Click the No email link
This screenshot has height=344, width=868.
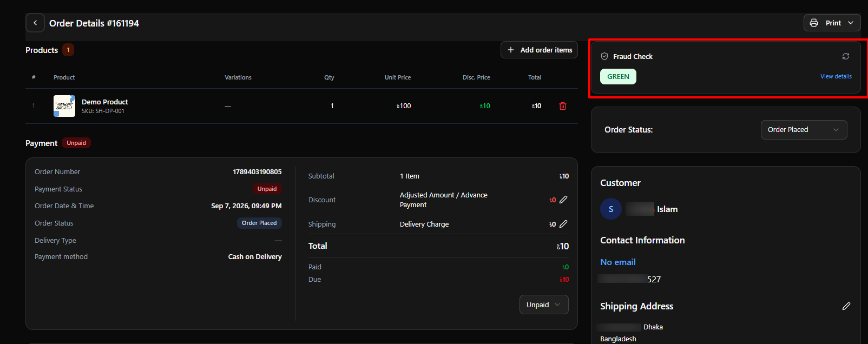coord(618,262)
